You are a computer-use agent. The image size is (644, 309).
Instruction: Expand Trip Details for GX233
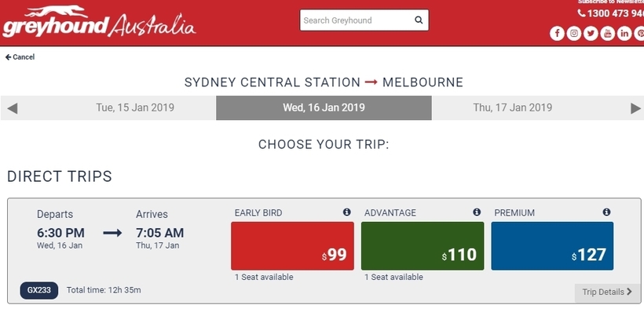[607, 293]
